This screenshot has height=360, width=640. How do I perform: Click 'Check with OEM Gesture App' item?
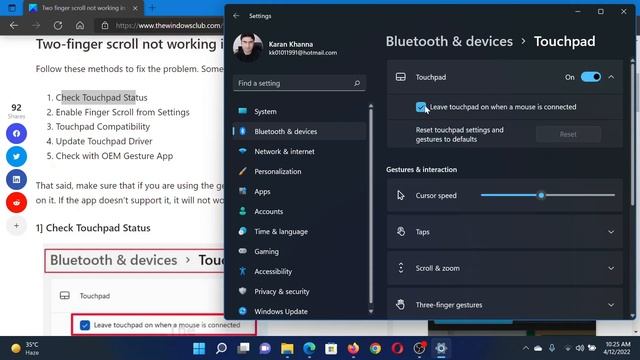click(114, 156)
